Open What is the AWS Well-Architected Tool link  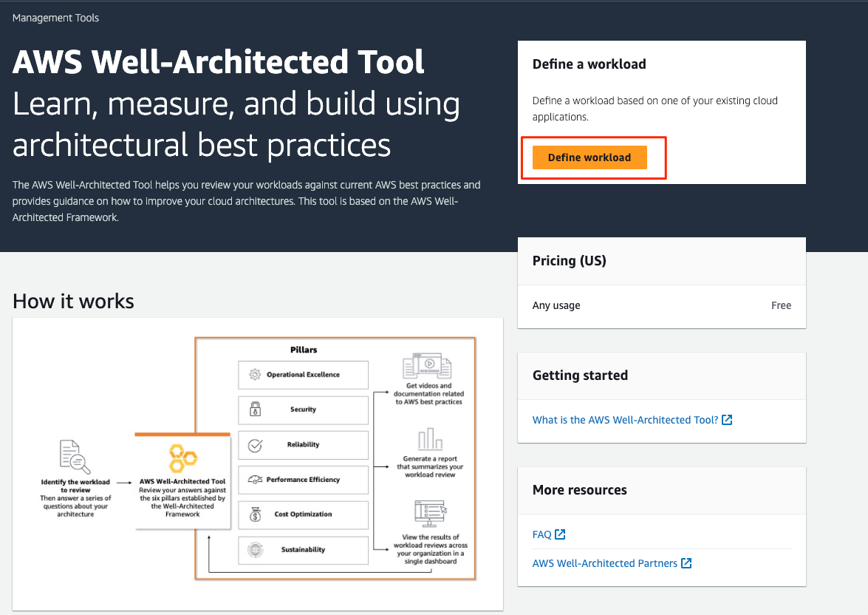[x=625, y=420]
